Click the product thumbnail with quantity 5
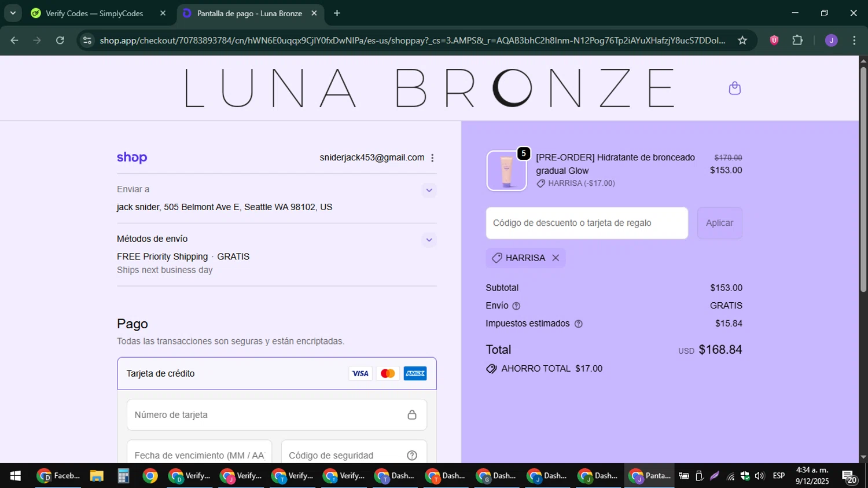Image resolution: width=868 pixels, height=488 pixels. 507,171
